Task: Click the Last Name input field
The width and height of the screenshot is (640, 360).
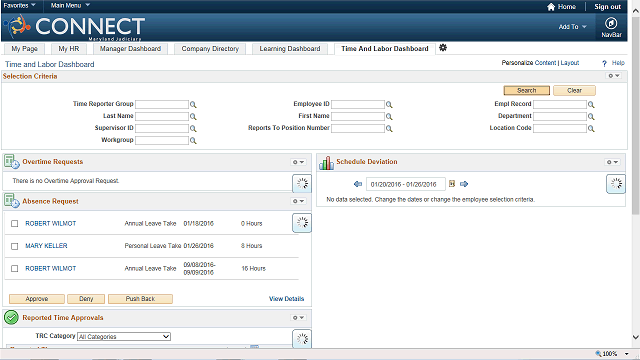Action: tap(162, 116)
